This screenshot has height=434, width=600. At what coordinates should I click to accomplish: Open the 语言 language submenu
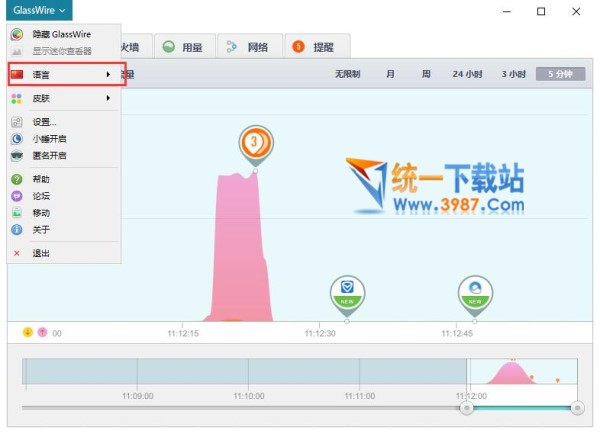tap(64, 75)
